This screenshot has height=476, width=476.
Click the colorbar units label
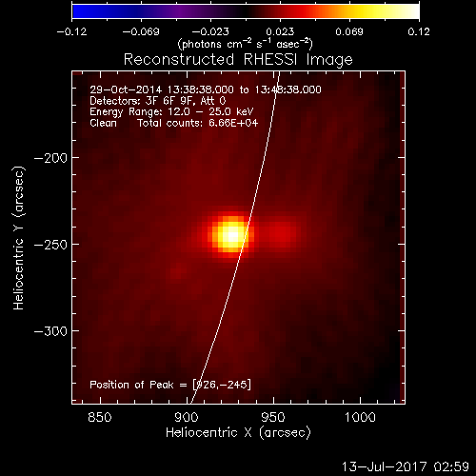pyautogui.click(x=246, y=44)
